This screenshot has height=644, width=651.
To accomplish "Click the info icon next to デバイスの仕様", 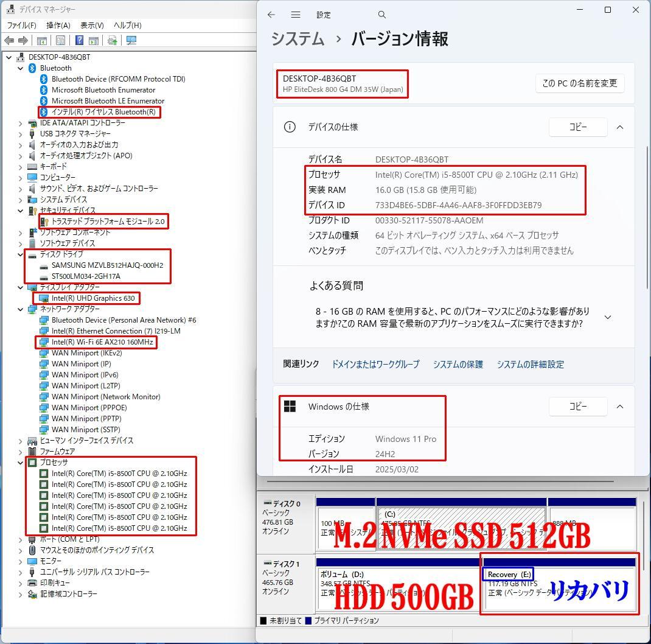I will [x=290, y=127].
